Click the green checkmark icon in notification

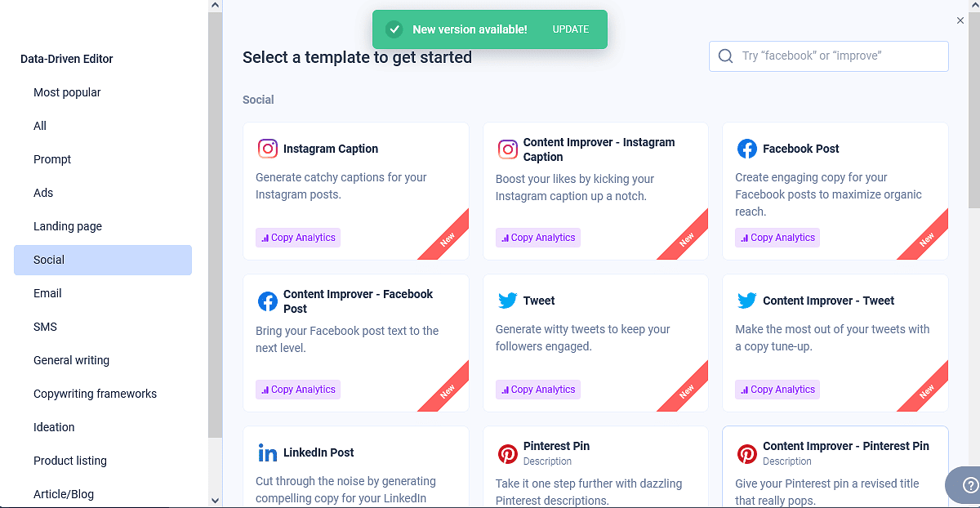tap(394, 29)
